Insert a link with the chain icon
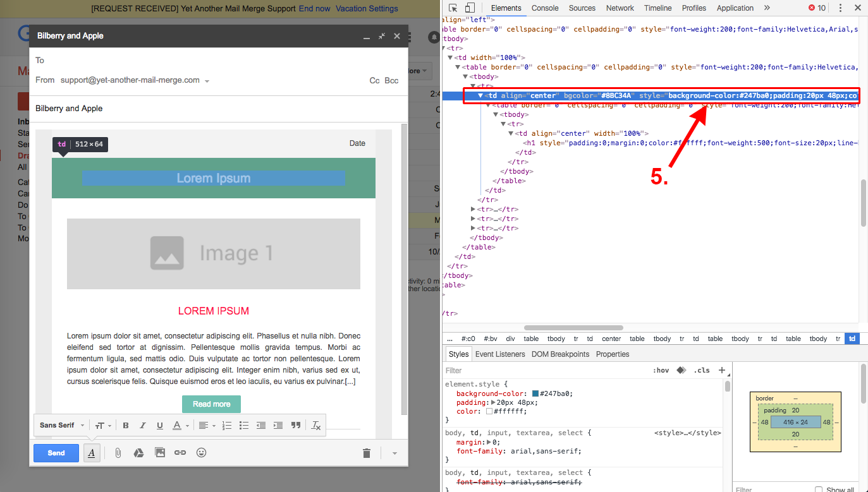This screenshot has width=868, height=492. pos(180,452)
